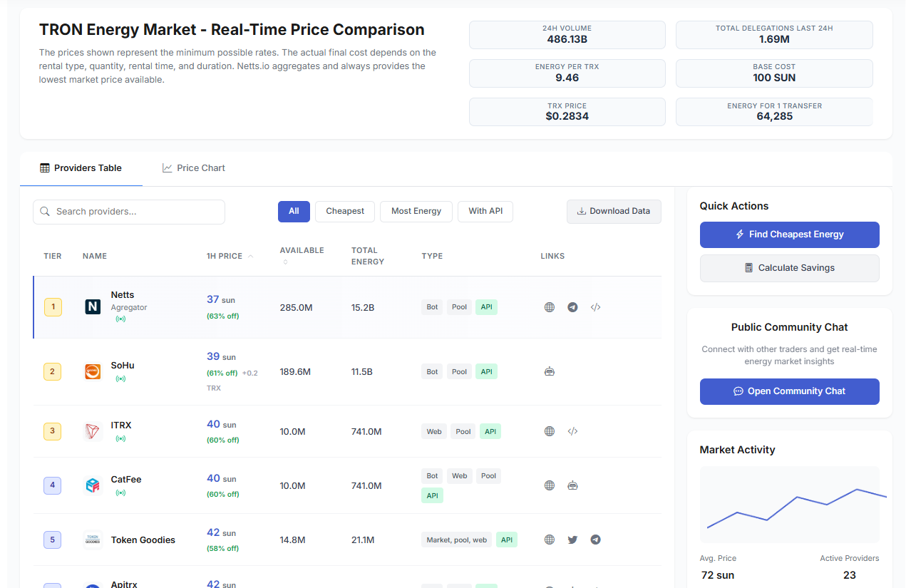Open Netts Telegram link icon

point(572,307)
